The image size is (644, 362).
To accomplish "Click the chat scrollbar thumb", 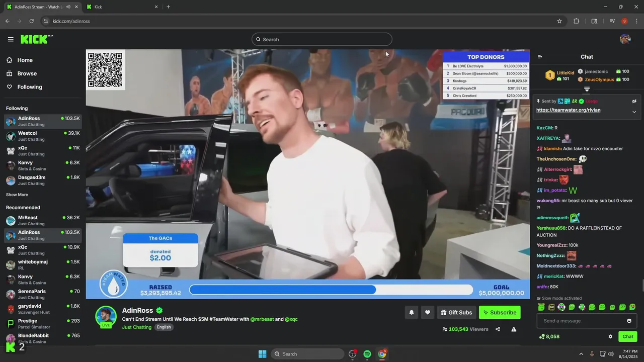I will (642, 285).
